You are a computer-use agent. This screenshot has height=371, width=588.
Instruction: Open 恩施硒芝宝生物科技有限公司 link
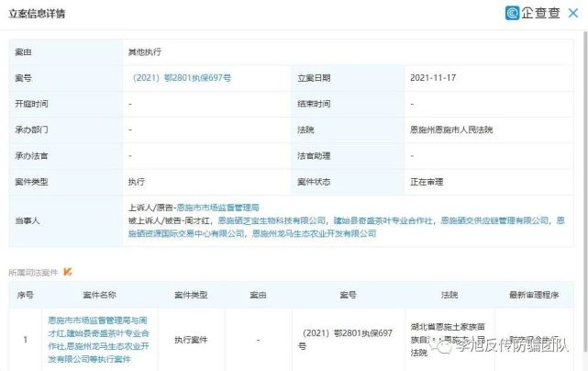coord(272,220)
